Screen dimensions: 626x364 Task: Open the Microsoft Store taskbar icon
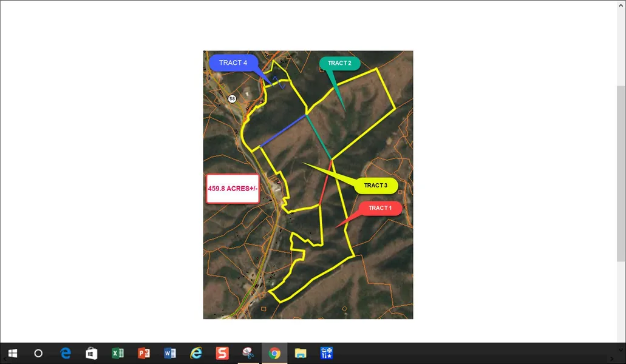[92, 353]
